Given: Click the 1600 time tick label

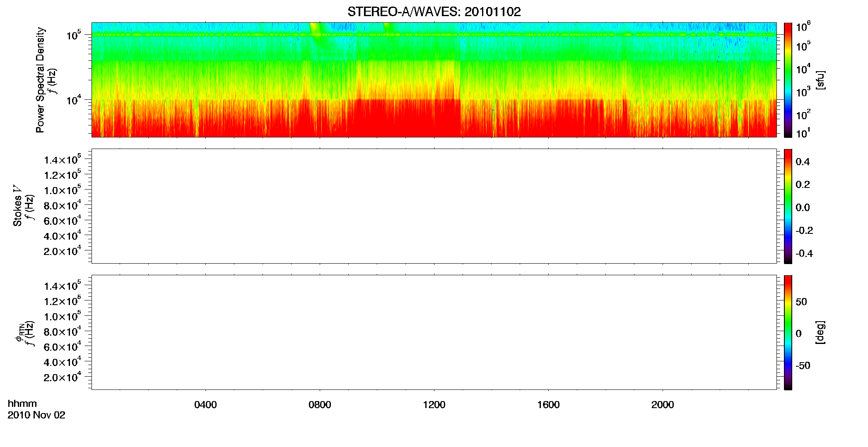Looking at the screenshot, I should [548, 405].
